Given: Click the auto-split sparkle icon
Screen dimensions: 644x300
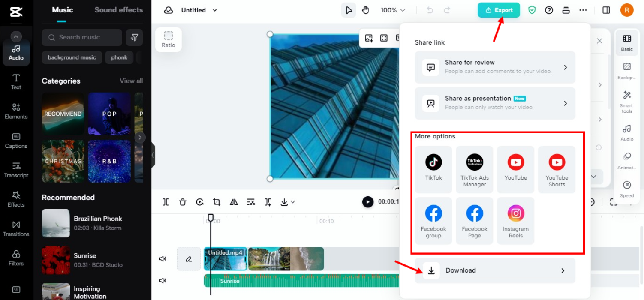Looking at the screenshot, I should tap(268, 202).
